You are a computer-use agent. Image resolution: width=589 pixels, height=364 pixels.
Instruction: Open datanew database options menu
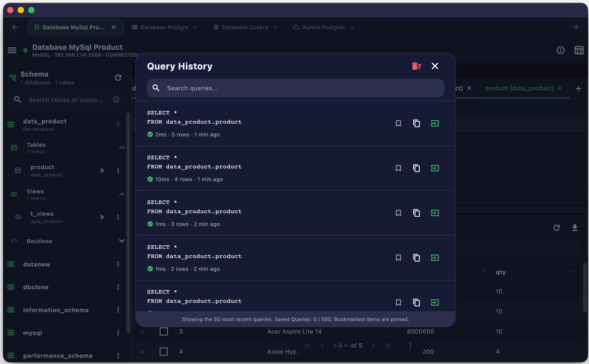pyautogui.click(x=118, y=264)
